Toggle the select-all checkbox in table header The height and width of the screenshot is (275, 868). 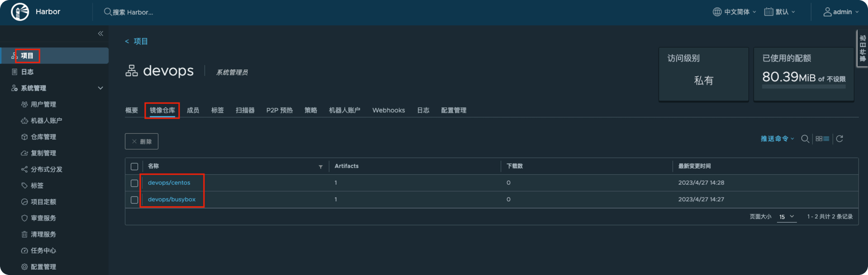coord(134,167)
